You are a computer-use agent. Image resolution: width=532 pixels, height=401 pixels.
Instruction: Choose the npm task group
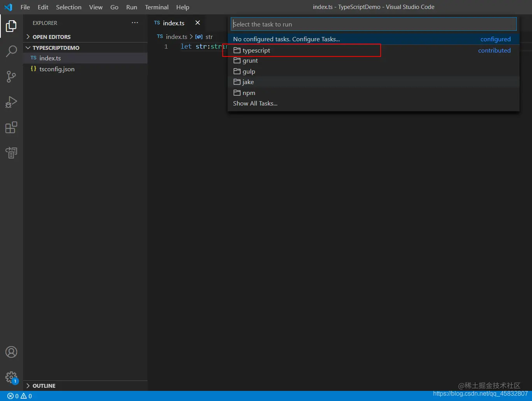[374, 93]
